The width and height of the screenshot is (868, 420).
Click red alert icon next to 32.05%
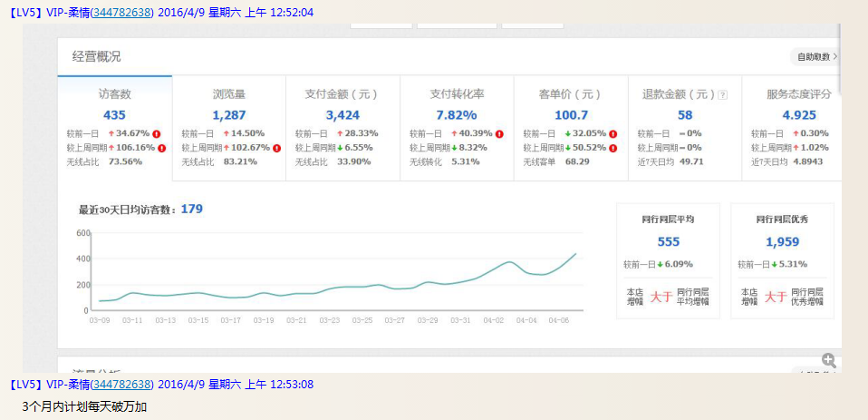(612, 133)
